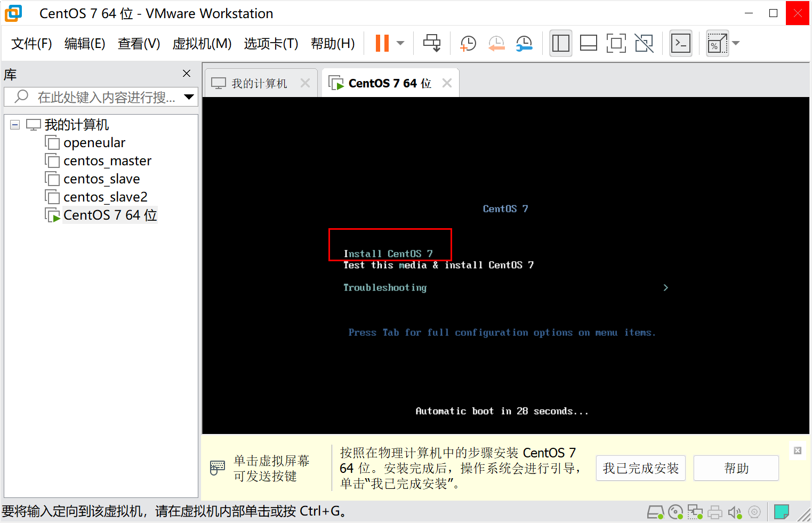Dismiss the yellow install hint bar
812x523 pixels.
(798, 450)
